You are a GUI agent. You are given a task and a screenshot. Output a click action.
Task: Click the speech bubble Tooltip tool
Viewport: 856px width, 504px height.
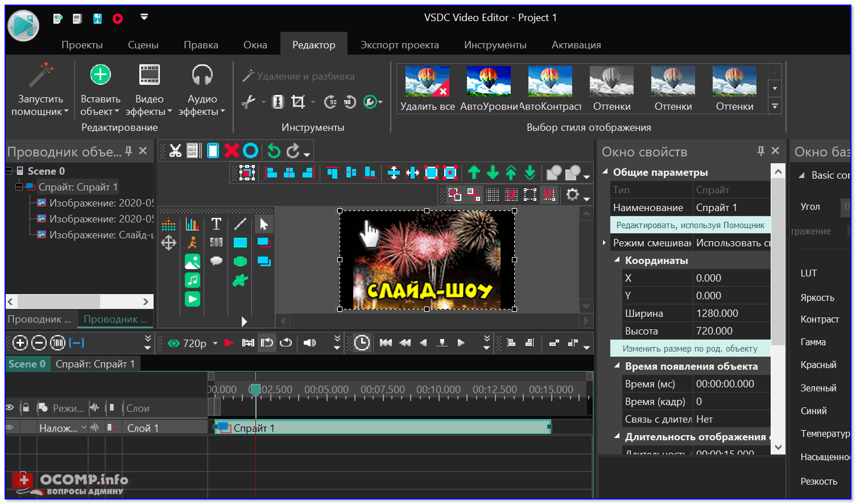point(216,261)
